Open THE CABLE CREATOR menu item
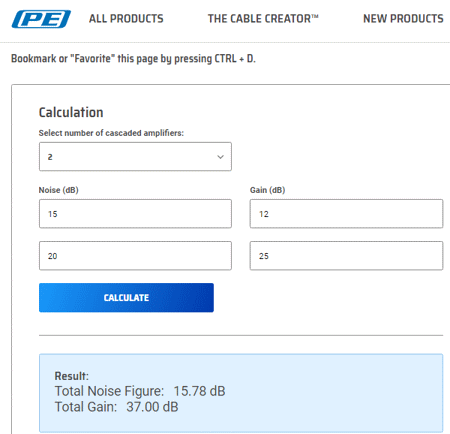The width and height of the screenshot is (450, 434). tap(263, 19)
